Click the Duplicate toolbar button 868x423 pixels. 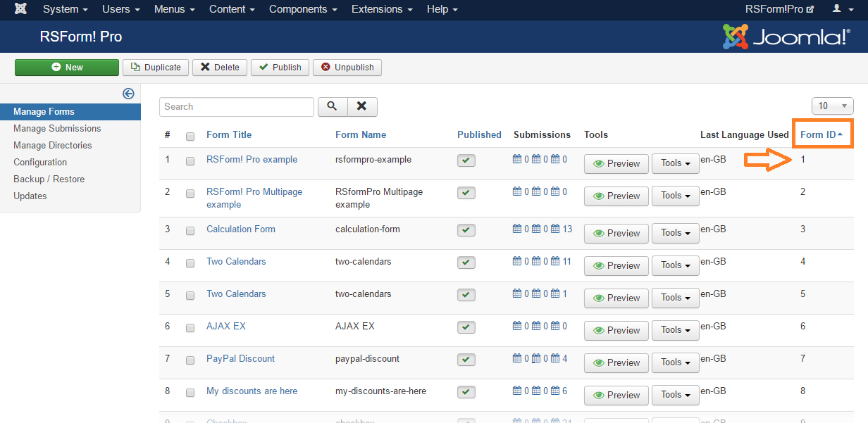(156, 68)
